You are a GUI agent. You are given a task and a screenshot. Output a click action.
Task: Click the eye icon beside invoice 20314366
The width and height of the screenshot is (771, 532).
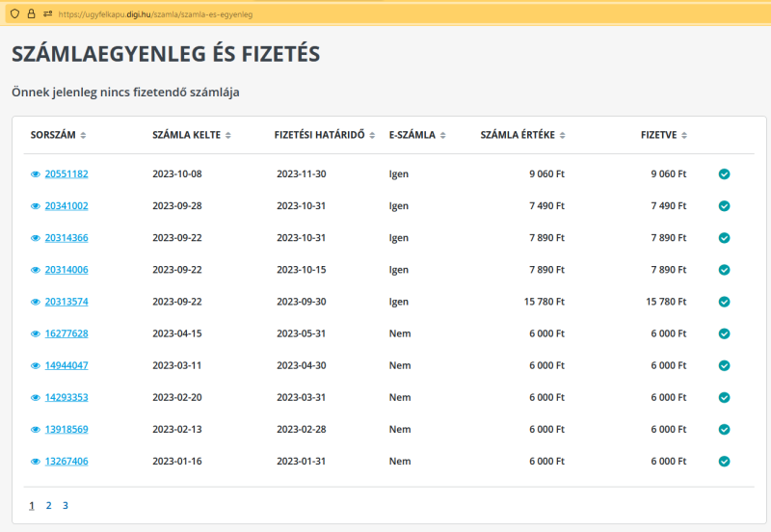coord(36,238)
